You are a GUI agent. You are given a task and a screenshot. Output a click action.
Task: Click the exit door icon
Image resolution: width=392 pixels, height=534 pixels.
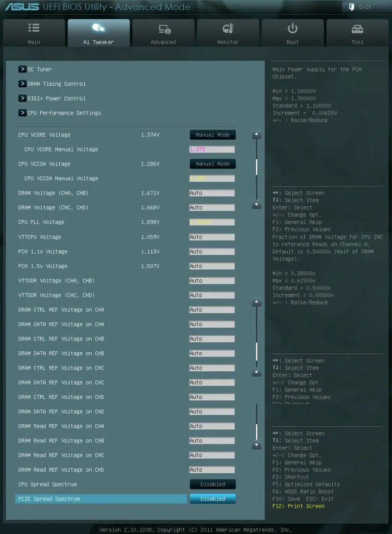click(352, 7)
